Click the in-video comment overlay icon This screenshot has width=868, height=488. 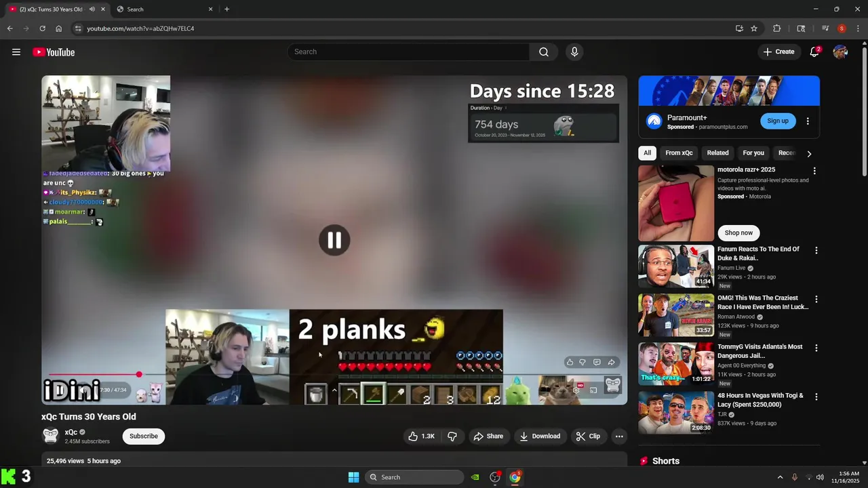tap(597, 362)
